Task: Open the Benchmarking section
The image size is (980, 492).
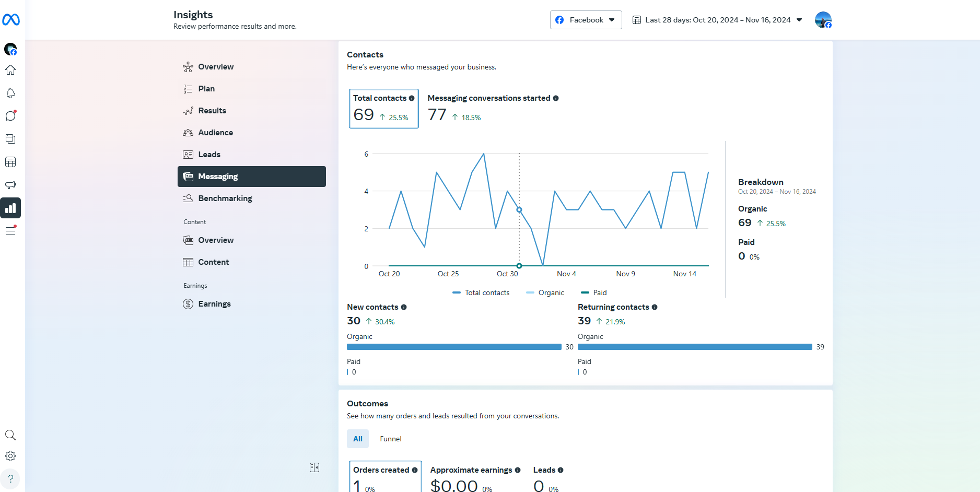Action: tap(252, 198)
